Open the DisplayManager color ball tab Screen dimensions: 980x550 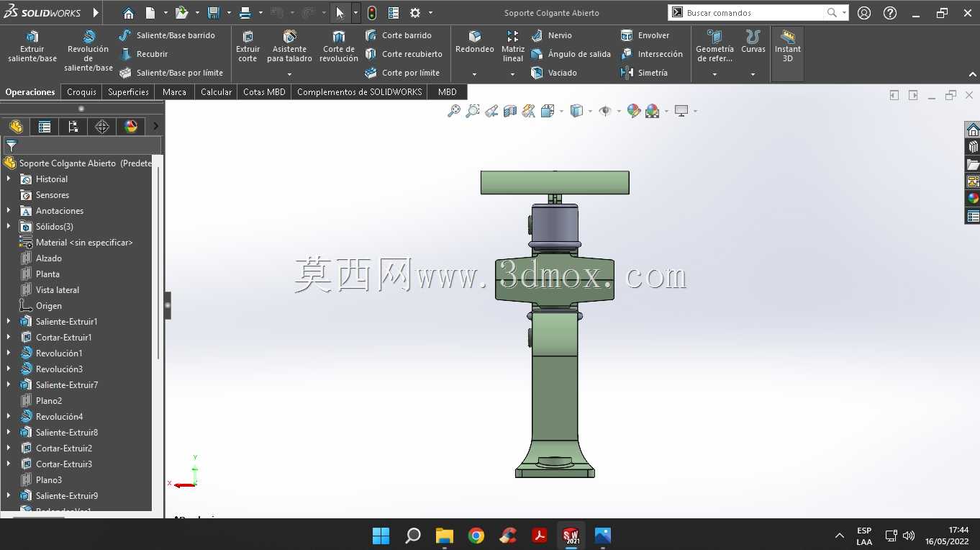[131, 127]
